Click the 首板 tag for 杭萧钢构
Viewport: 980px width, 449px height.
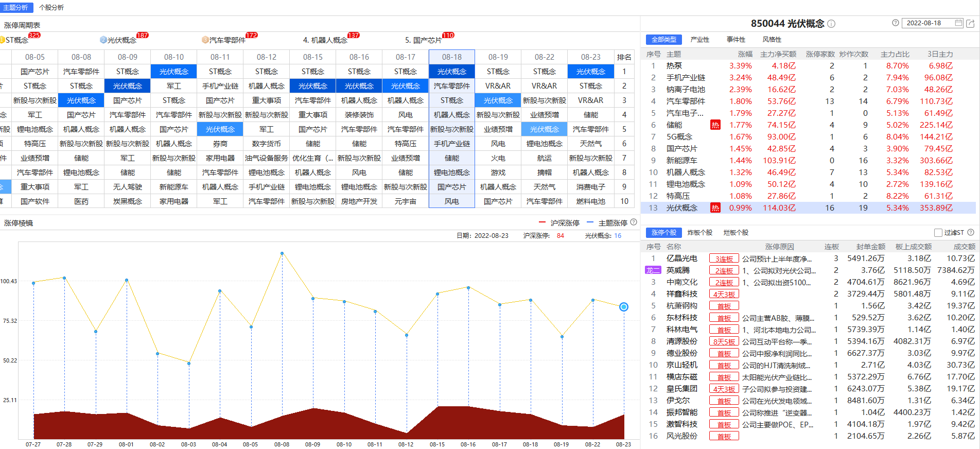(x=724, y=306)
